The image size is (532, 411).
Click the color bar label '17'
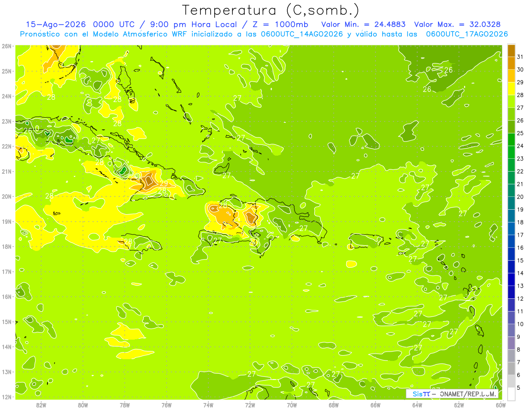(x=520, y=235)
